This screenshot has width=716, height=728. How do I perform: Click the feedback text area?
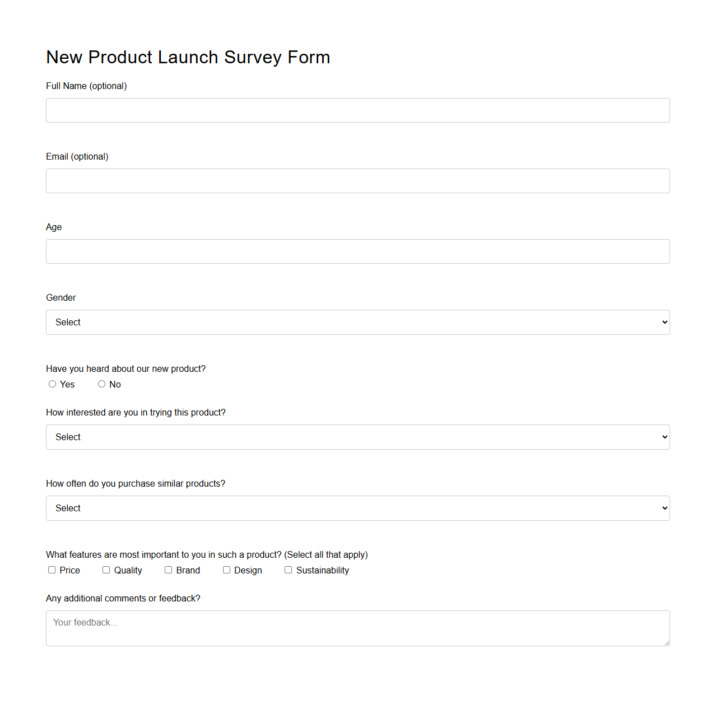pyautogui.click(x=357, y=628)
